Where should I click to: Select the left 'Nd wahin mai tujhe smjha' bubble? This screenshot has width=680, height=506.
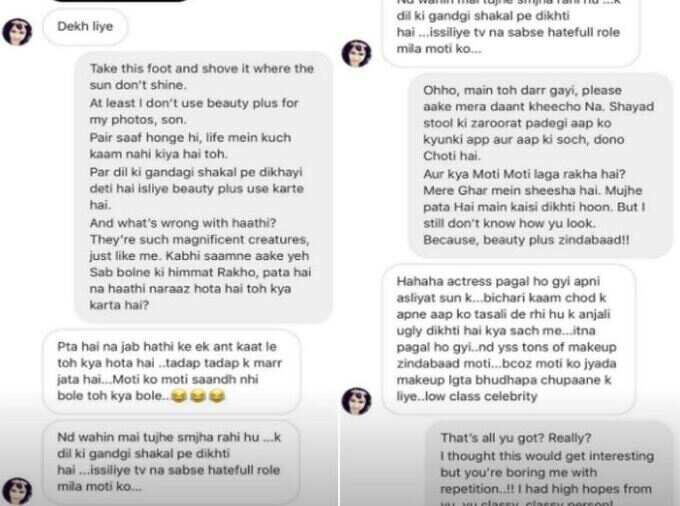(171, 462)
